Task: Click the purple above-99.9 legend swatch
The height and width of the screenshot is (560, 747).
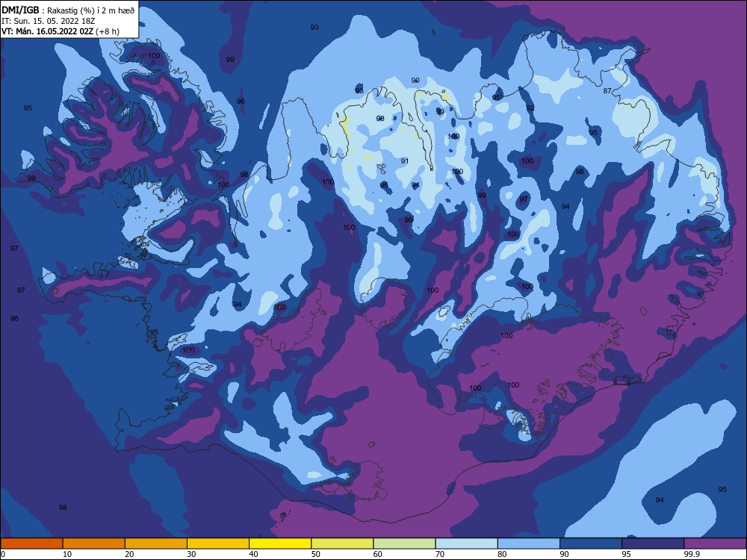Action: [x=715, y=544]
